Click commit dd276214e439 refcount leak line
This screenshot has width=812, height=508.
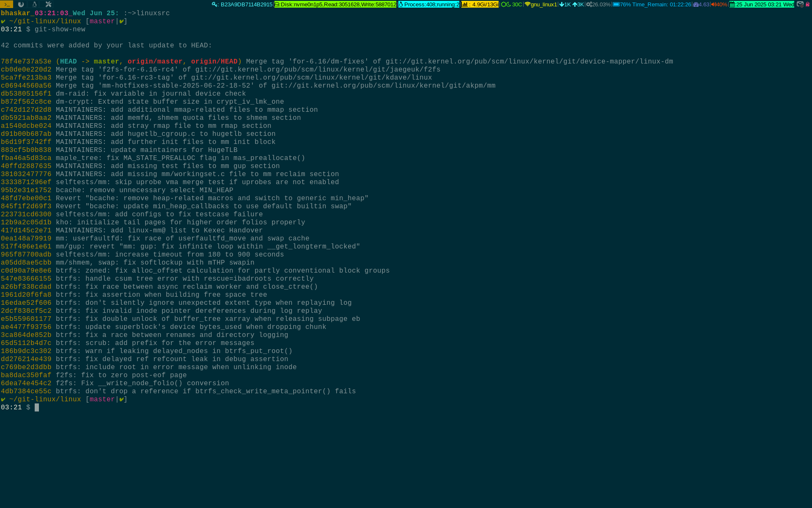tap(145, 359)
